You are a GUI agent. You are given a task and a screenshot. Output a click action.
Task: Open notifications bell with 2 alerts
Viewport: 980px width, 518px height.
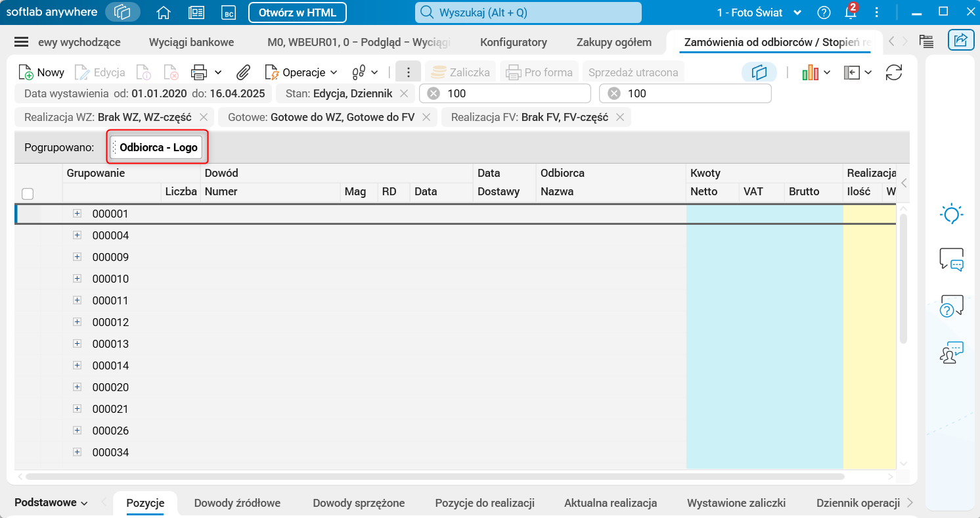(x=851, y=12)
